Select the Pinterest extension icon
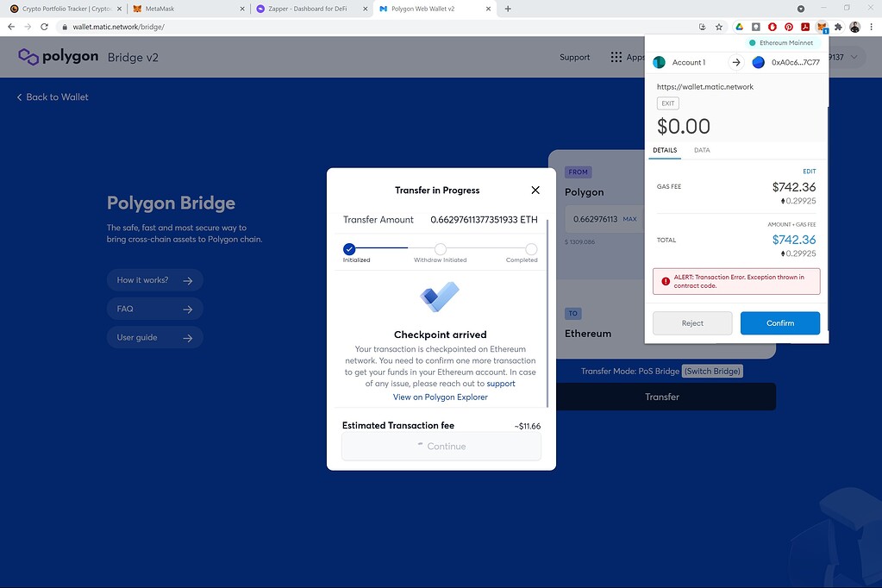Viewport: 882px width, 588px height. pyautogui.click(x=789, y=27)
